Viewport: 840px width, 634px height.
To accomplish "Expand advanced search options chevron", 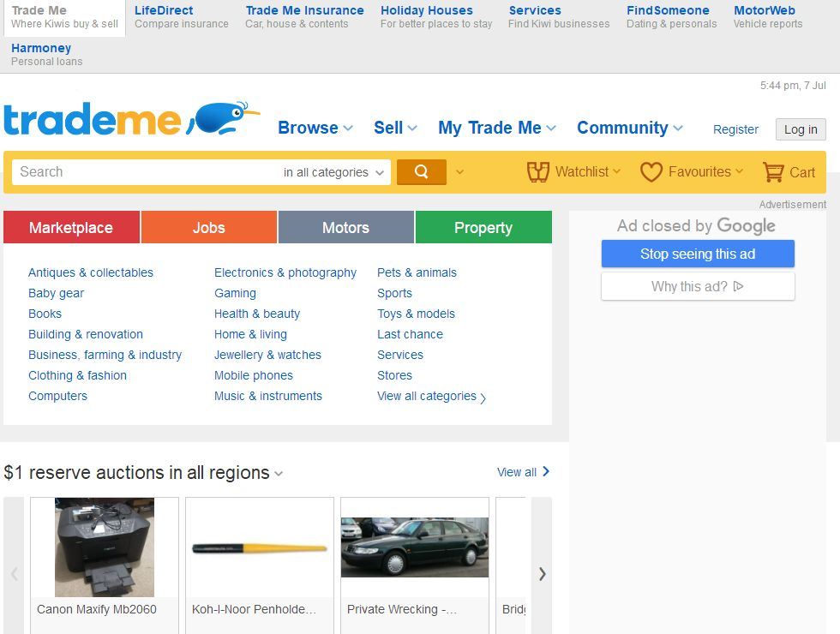I will coord(459,172).
